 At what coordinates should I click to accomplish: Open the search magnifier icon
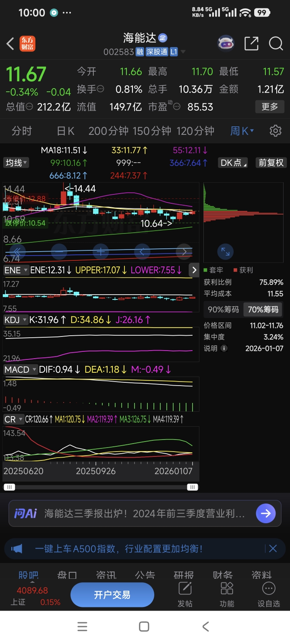click(x=276, y=43)
